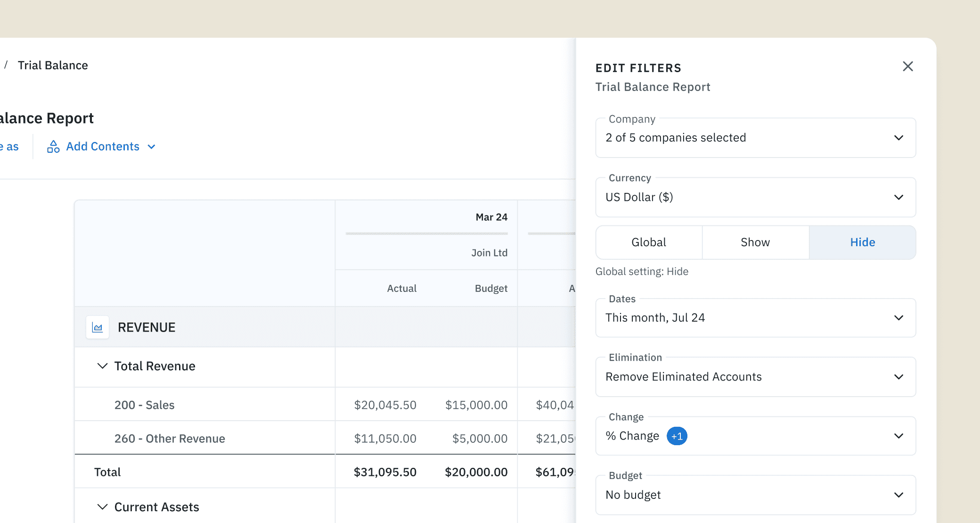
Task: Collapse the Total Revenue row
Action: coord(102,366)
